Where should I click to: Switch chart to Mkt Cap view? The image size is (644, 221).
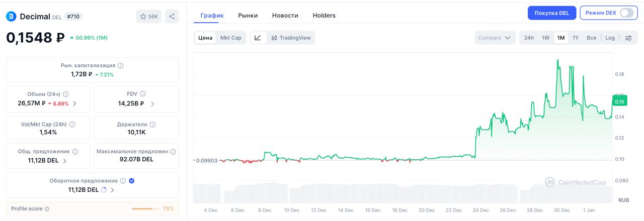tap(231, 38)
